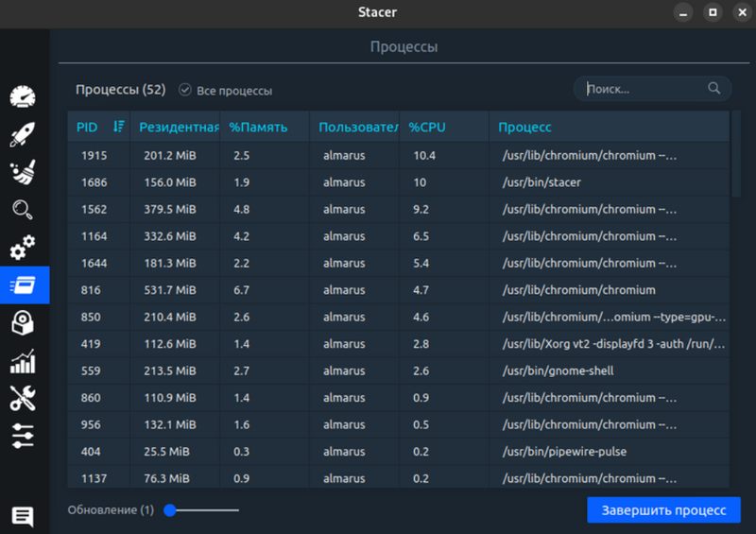Sort by the Процесс column header
Viewport: 756px width, 534px height.
click(x=610, y=127)
